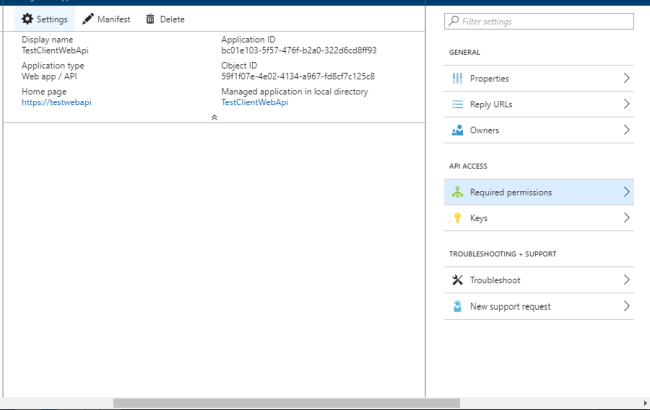Click the 'Home page' label
The image size is (650, 410).
pyautogui.click(x=44, y=92)
